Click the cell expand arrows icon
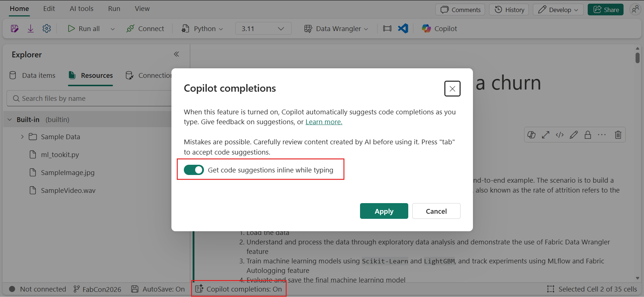The image size is (644, 297). 546,135
